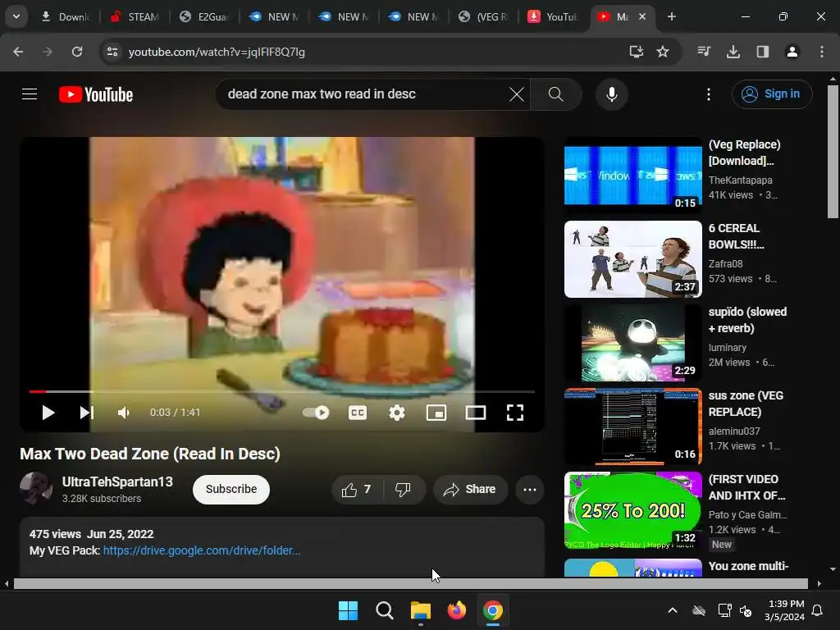Switch to theater mode
Screen dimensions: 840x630
click(x=476, y=413)
